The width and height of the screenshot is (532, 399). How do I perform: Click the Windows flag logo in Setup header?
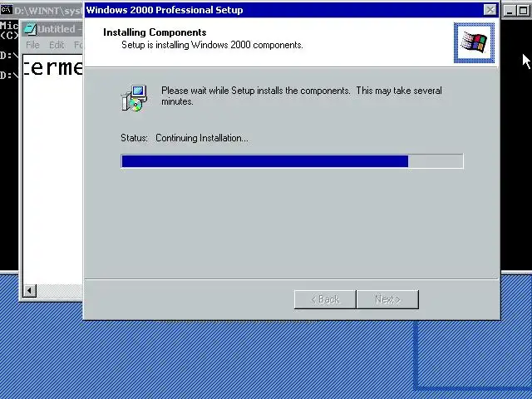[x=474, y=42]
